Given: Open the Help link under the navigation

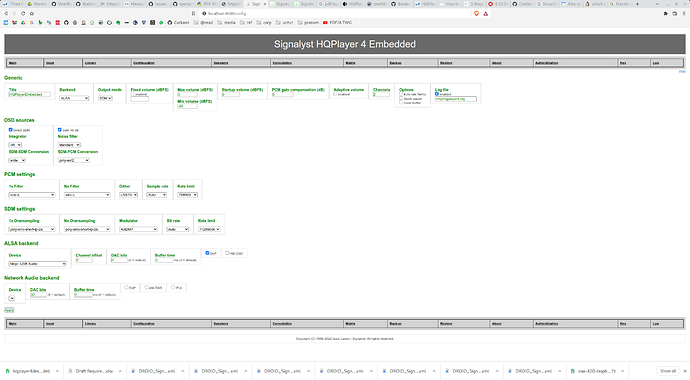Looking at the screenshot, I should 682,71.
